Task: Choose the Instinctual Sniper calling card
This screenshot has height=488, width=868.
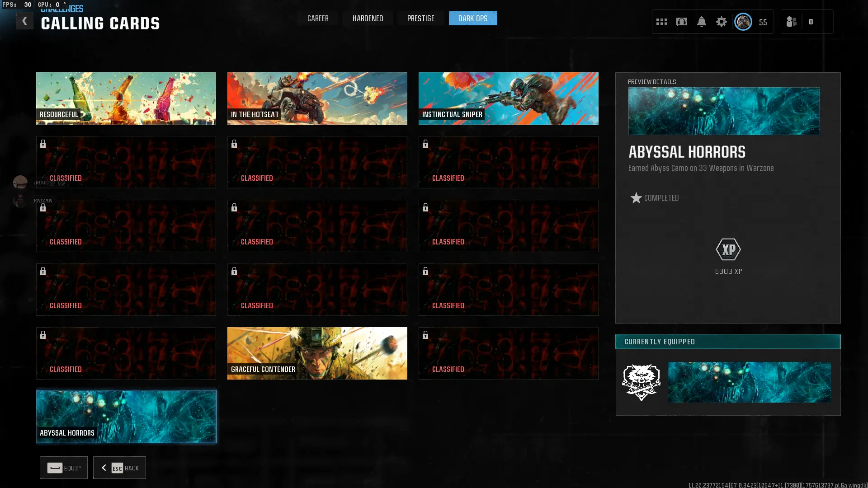Action: pos(508,99)
